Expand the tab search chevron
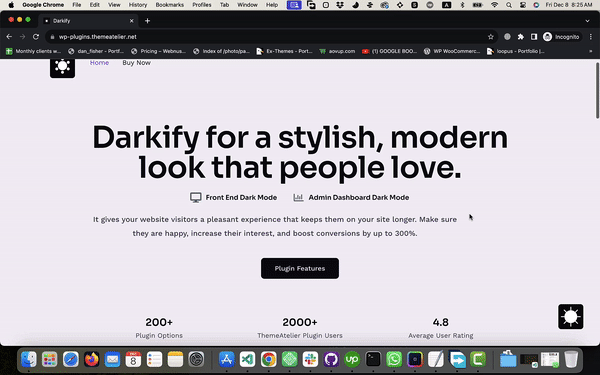 [x=587, y=21]
